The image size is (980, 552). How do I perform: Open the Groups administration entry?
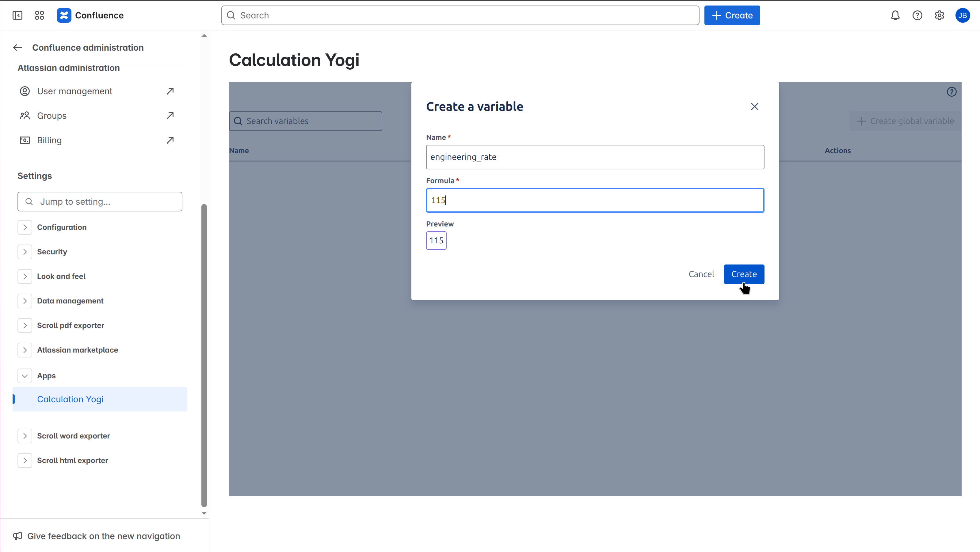52,115
